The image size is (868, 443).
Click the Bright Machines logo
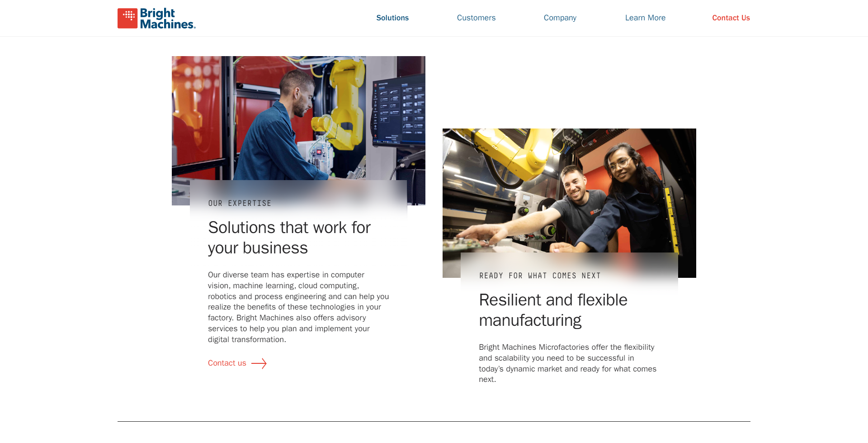pyautogui.click(x=156, y=18)
